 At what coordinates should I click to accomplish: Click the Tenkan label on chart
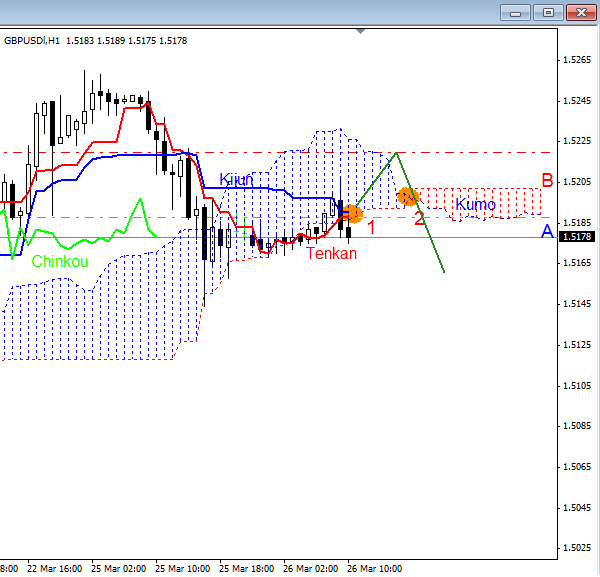click(331, 253)
